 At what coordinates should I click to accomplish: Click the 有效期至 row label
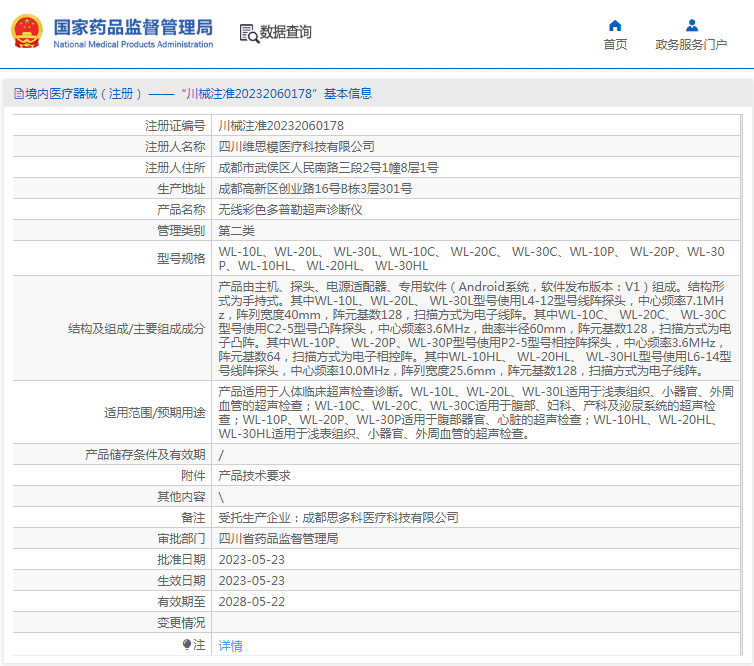point(181,602)
